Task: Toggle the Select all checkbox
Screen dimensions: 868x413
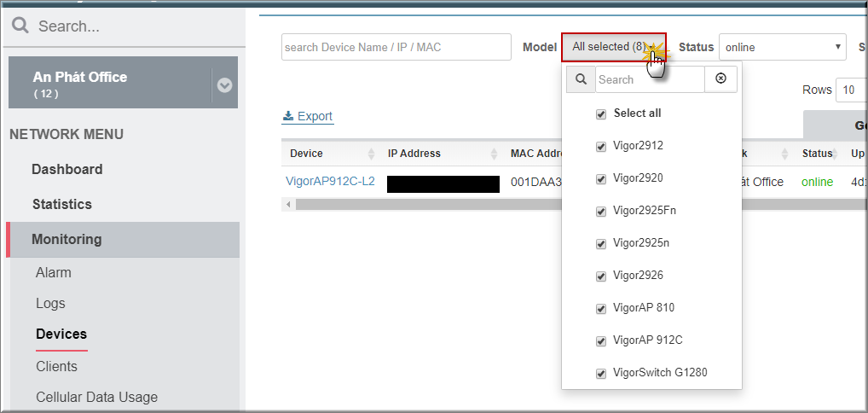Action: pos(600,114)
